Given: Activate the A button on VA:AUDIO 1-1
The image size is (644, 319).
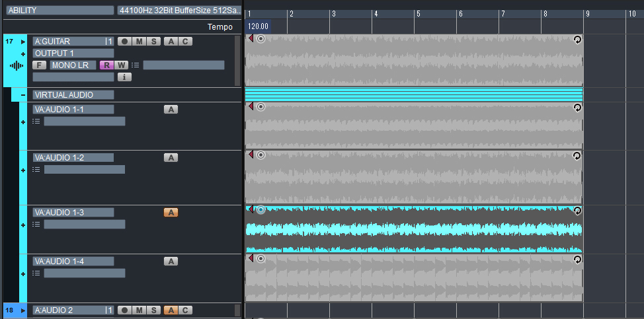Looking at the screenshot, I should [x=171, y=110].
